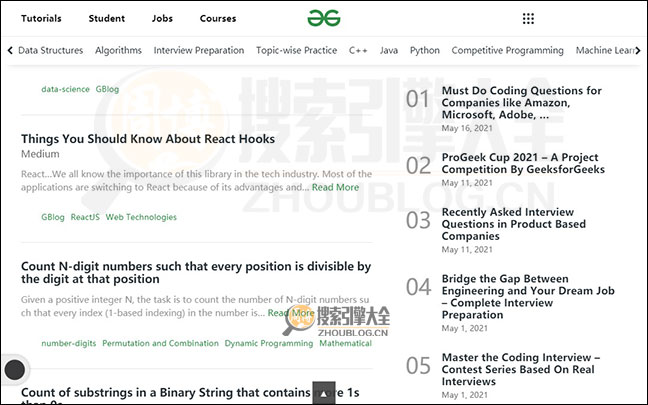
Task: Click the 01 rank number
Action: pos(418,99)
